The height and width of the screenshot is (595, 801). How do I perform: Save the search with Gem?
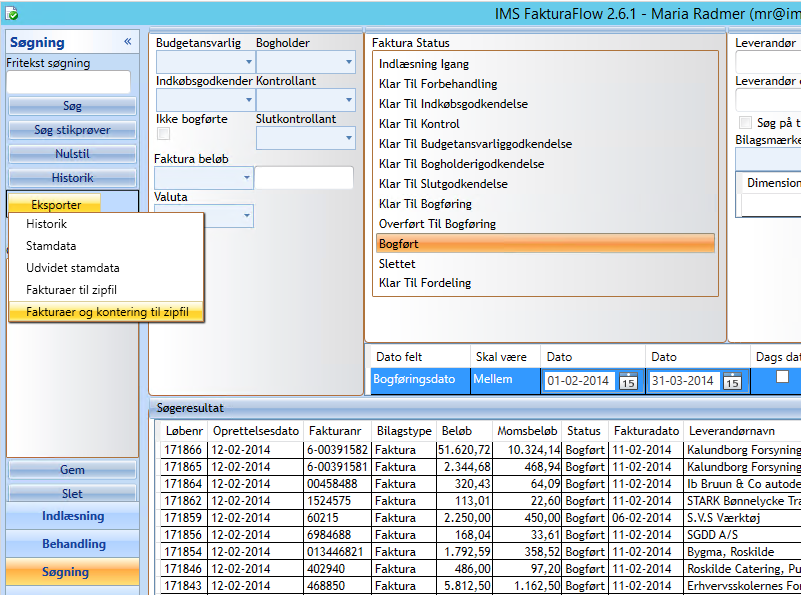pyautogui.click(x=72, y=470)
